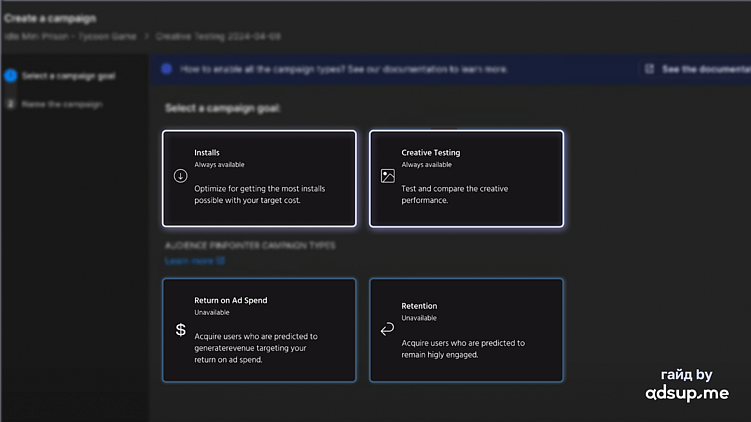Go to the Select a campaign goal step

68,75
